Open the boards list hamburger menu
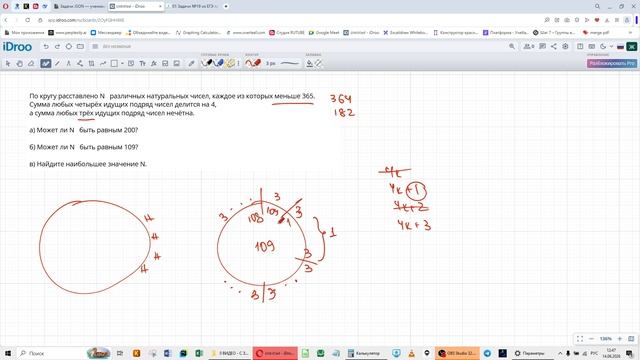Image resolution: width=640 pixels, height=360 pixels. point(95,47)
